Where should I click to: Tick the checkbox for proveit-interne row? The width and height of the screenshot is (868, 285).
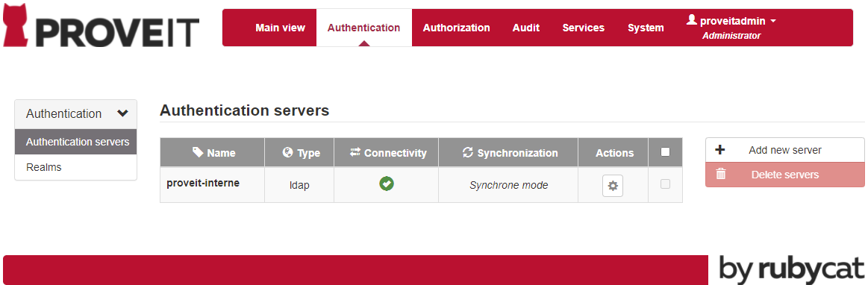coord(666,184)
